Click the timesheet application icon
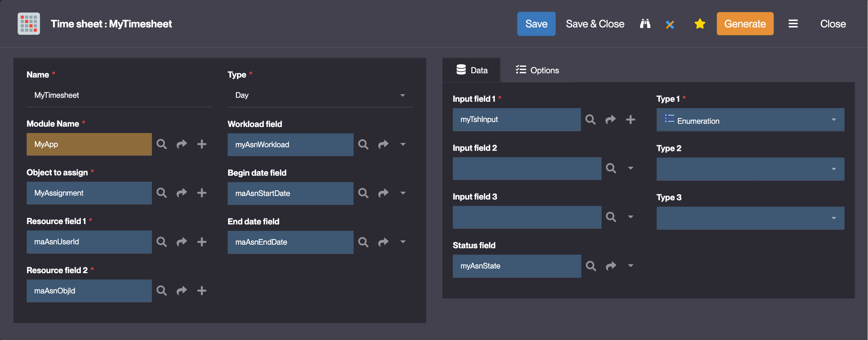 (28, 23)
